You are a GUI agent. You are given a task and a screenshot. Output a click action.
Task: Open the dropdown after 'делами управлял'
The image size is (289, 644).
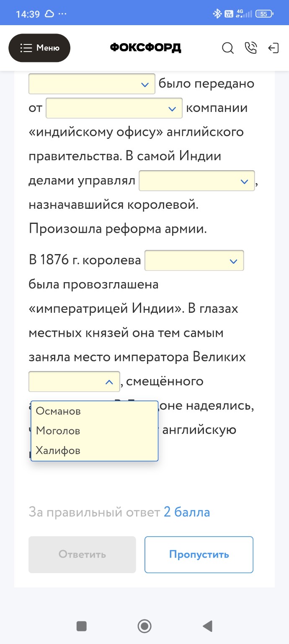[197, 181]
